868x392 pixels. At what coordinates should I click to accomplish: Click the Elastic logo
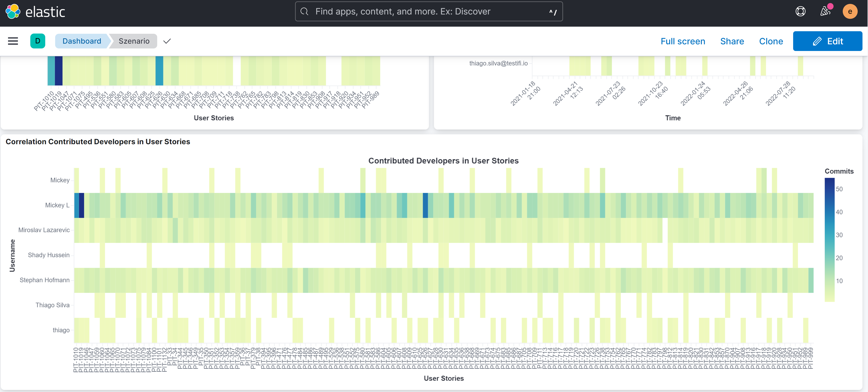(x=35, y=12)
